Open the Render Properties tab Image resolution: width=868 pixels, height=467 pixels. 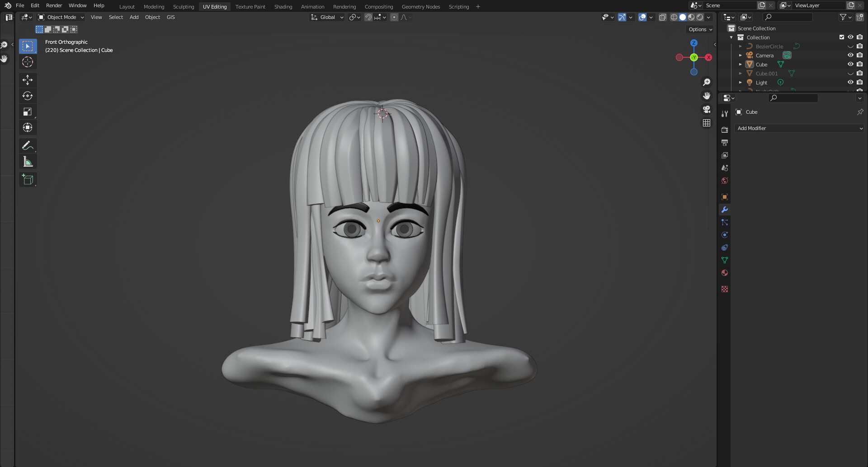[x=724, y=130]
